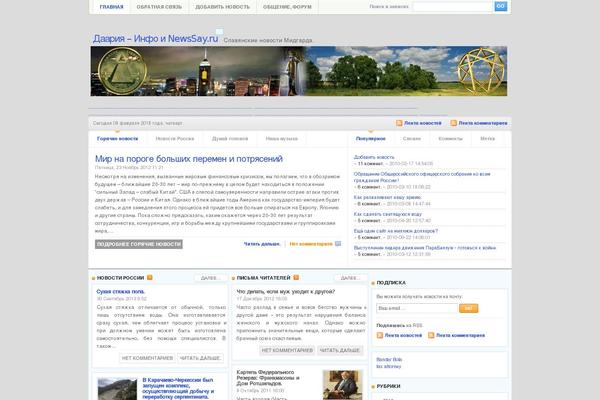Screen dimensions: 600x400
Task: Click portrait thumbnail of Картель Федерального Резерва
Action: [x=342, y=385]
